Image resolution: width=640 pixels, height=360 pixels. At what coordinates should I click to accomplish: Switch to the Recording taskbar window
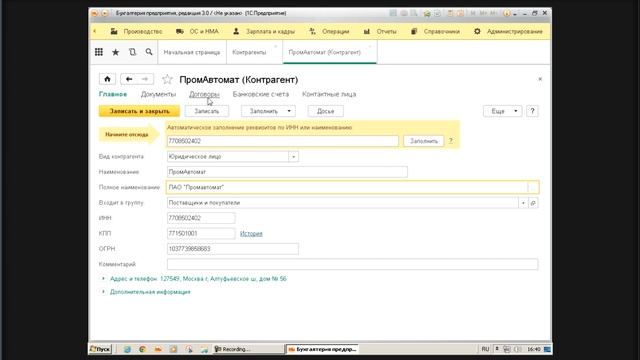click(247, 349)
